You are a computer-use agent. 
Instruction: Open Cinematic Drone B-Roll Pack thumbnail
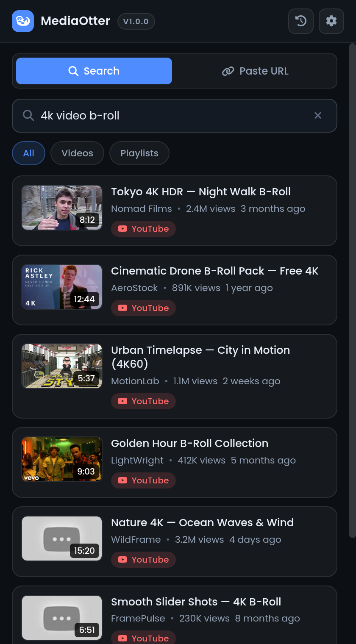62,287
